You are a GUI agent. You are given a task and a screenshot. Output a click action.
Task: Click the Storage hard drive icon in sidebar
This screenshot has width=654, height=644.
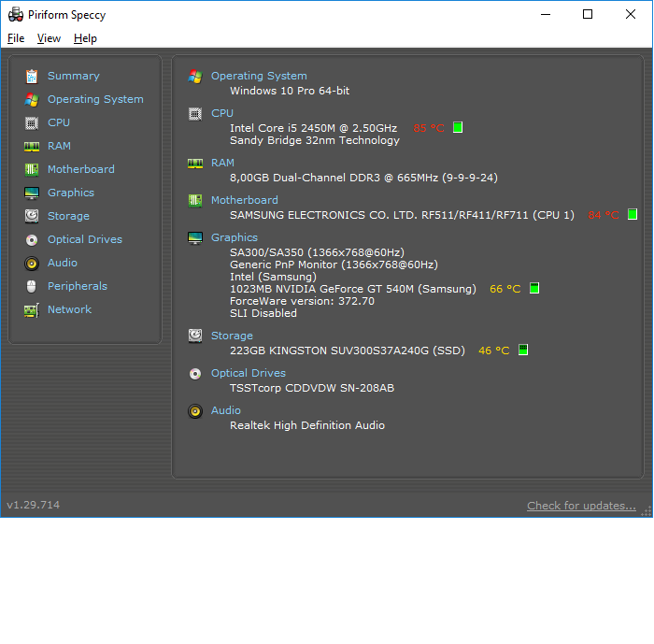coord(32,216)
